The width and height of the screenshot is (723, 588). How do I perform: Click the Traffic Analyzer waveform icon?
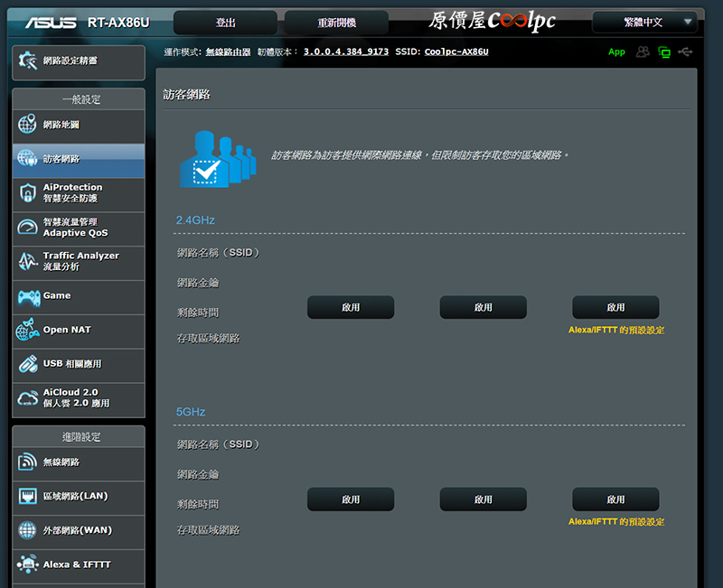click(x=28, y=262)
